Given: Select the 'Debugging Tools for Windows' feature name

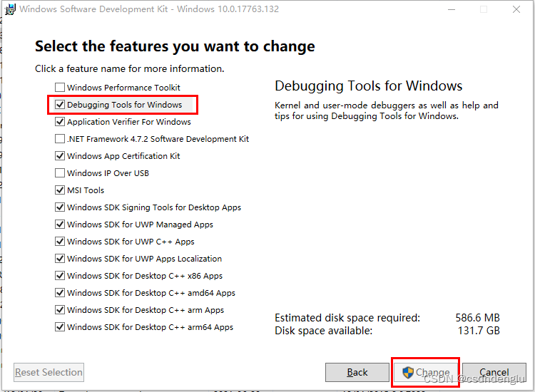Looking at the screenshot, I should click(125, 105).
